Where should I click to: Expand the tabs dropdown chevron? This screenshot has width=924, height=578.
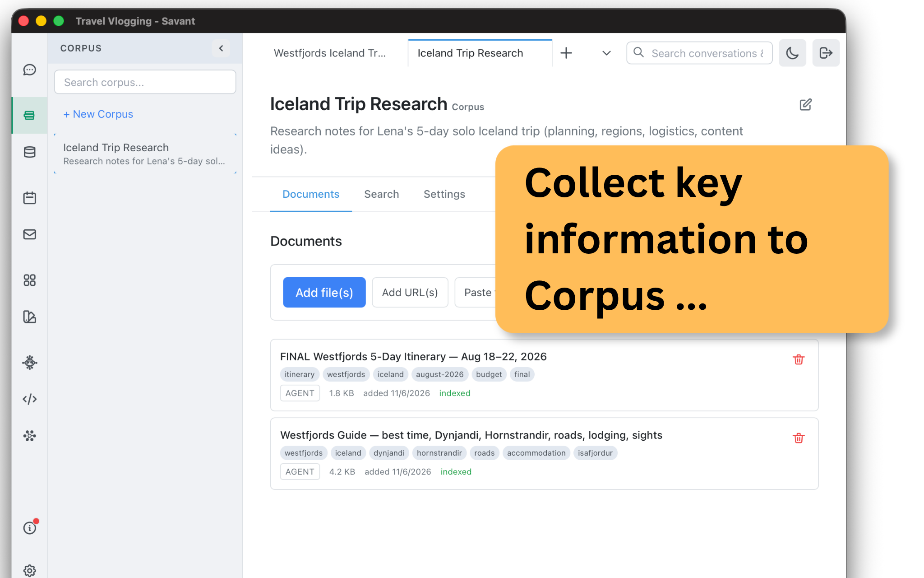(x=606, y=53)
